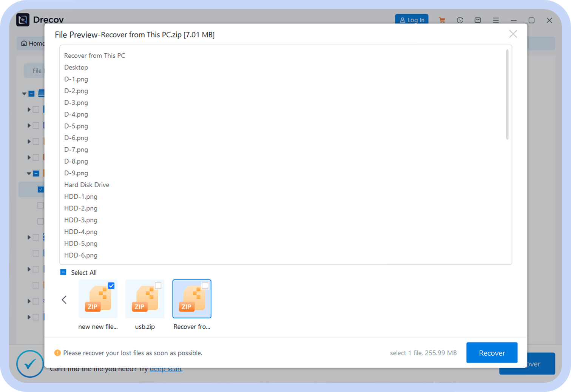Go to the Home tab
This screenshot has height=392, width=571.
[32, 43]
